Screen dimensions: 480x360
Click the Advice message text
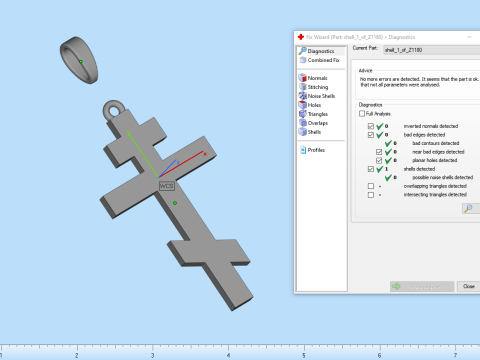click(419, 82)
